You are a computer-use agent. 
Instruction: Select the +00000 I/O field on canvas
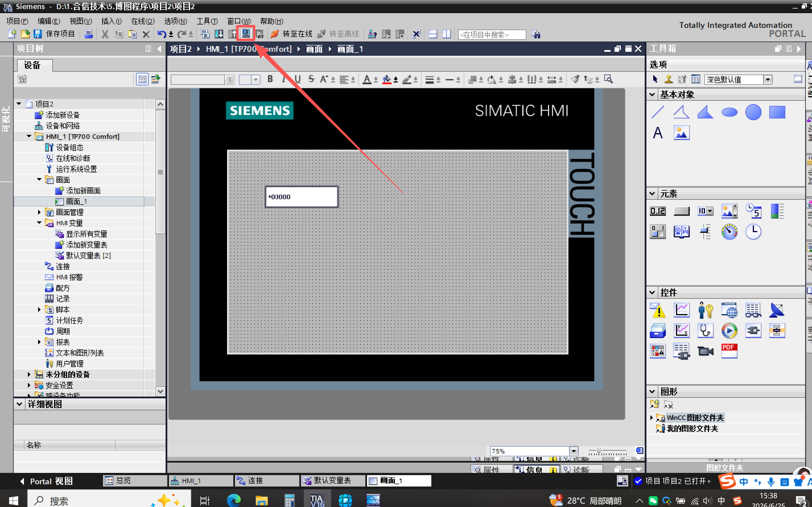[x=301, y=197]
